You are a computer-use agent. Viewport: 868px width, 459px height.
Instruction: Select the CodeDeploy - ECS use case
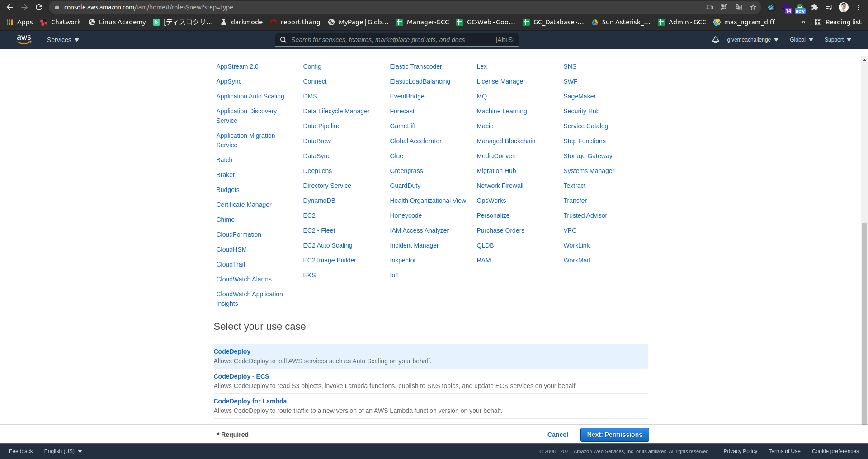tap(241, 376)
